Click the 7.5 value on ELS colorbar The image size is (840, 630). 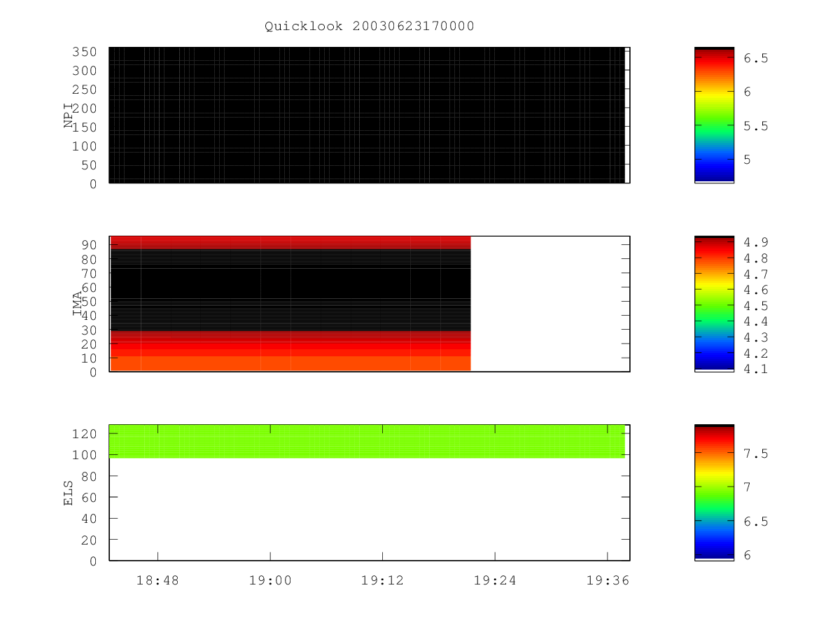(756, 454)
